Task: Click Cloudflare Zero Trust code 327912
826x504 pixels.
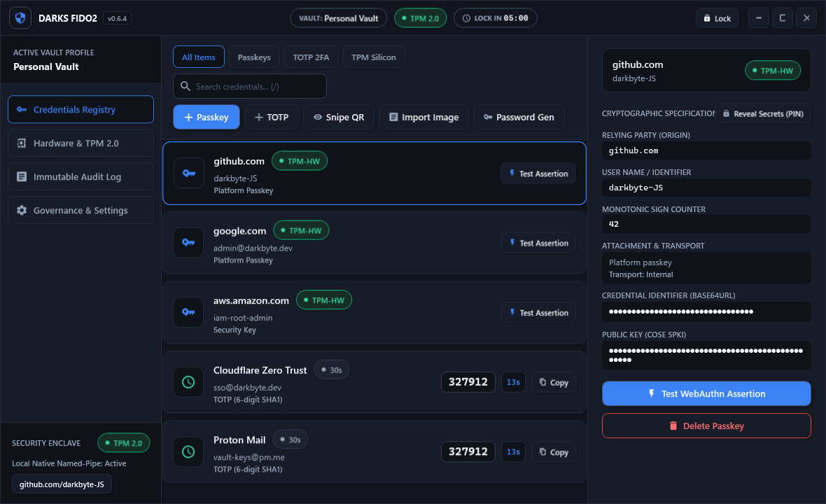Action: tap(468, 381)
